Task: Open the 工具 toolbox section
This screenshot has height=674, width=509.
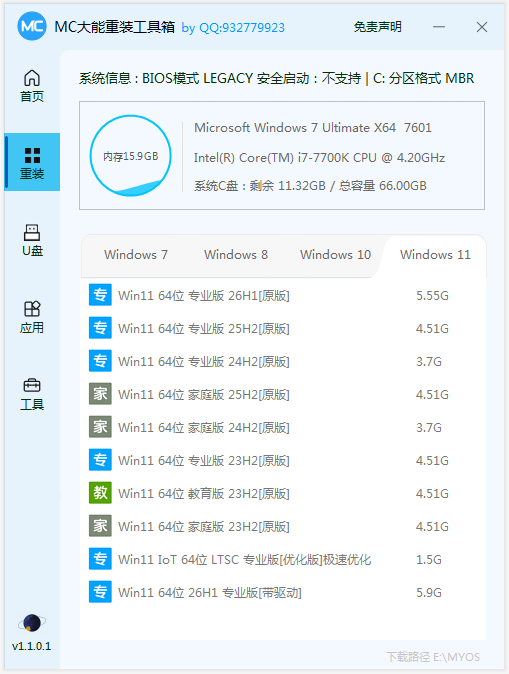Action: click(32, 394)
